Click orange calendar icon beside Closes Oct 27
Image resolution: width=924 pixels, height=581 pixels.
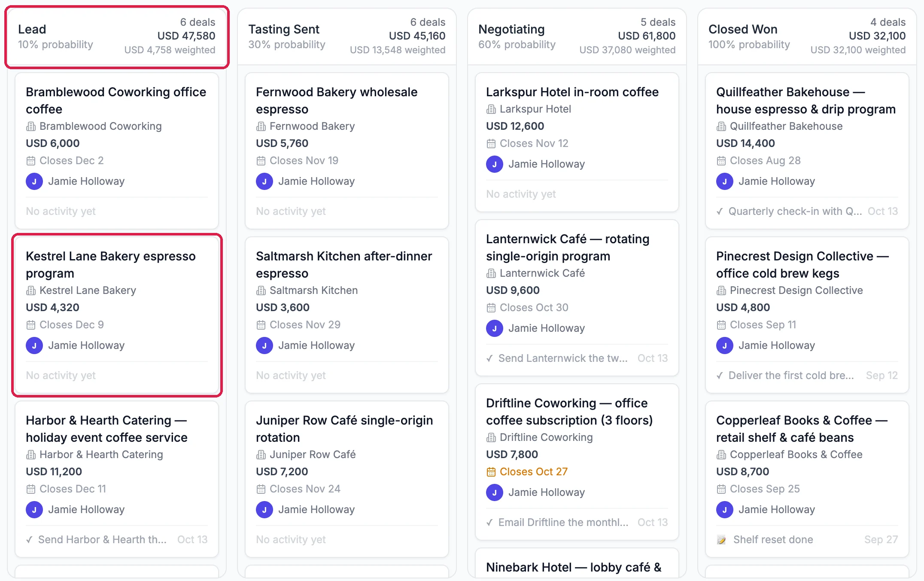tap(491, 472)
